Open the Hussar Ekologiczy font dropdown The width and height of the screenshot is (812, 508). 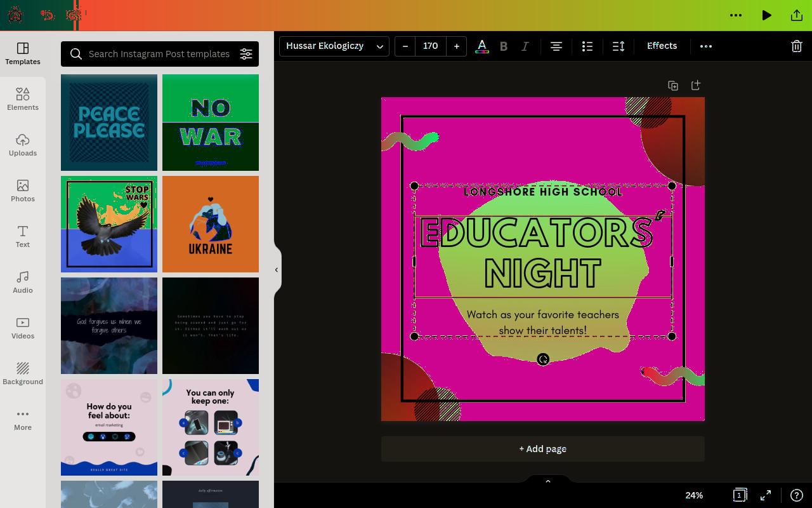coord(334,46)
